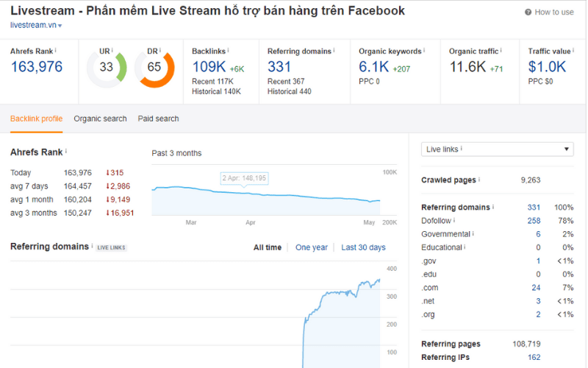Open .gov domains count 1
The image size is (588, 368).
tap(539, 261)
